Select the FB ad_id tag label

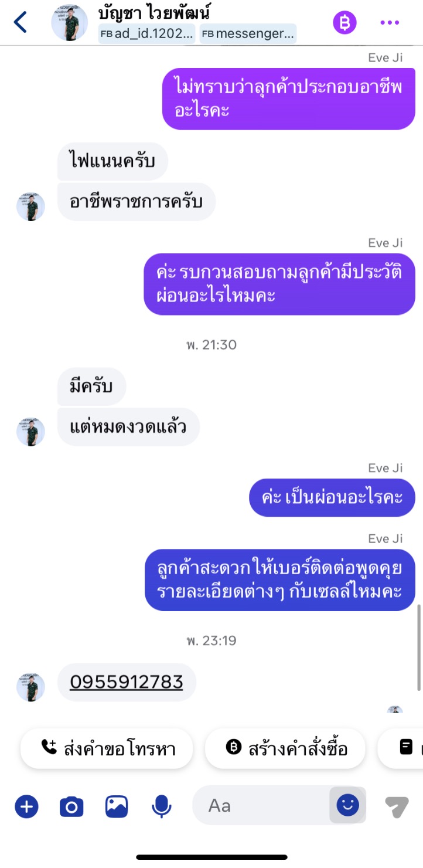click(x=148, y=33)
